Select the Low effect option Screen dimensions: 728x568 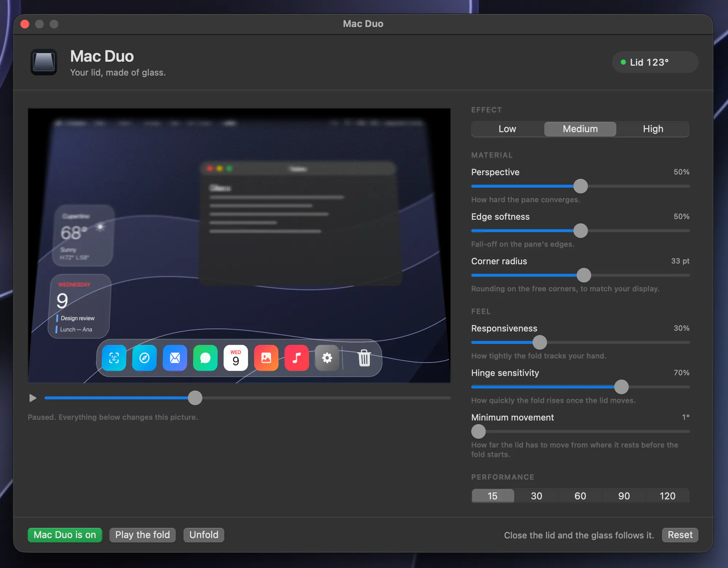(x=507, y=129)
